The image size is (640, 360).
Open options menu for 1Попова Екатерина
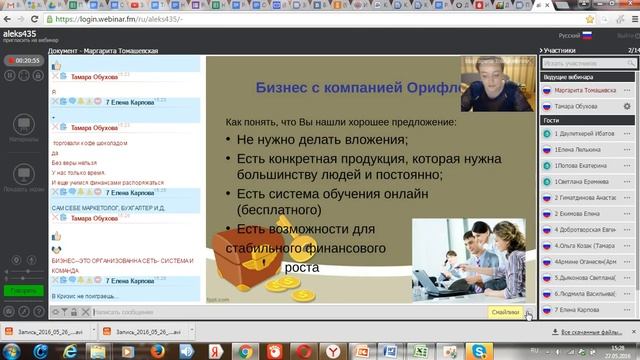pos(627,166)
